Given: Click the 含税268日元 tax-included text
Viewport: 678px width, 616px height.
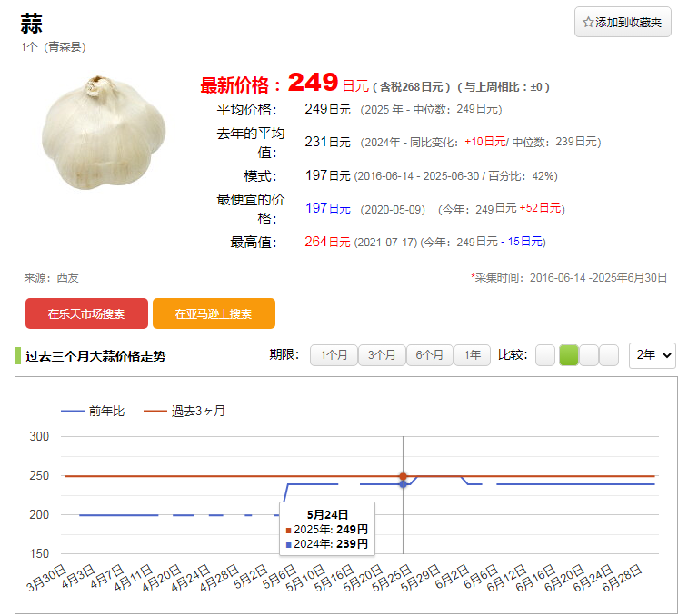Looking at the screenshot, I should [412, 87].
